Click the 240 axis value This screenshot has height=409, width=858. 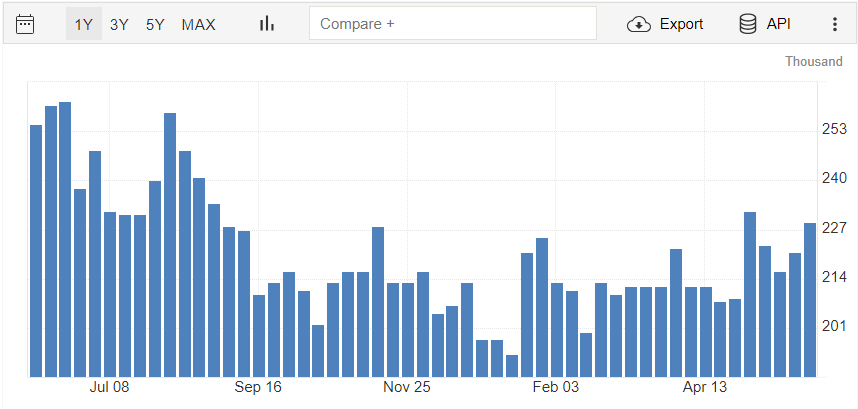[x=834, y=179]
